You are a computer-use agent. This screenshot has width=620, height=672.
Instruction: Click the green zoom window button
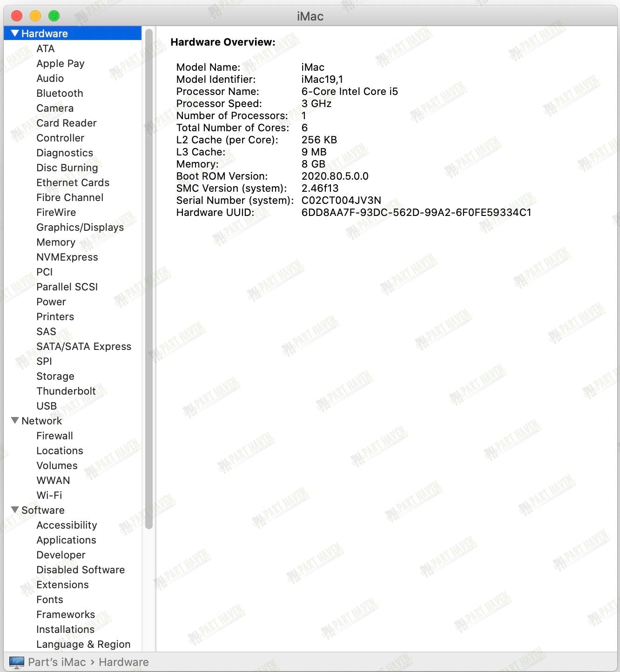[x=54, y=16]
